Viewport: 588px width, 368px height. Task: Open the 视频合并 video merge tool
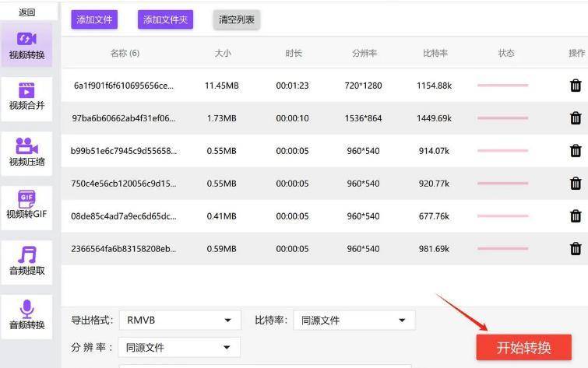[27, 96]
